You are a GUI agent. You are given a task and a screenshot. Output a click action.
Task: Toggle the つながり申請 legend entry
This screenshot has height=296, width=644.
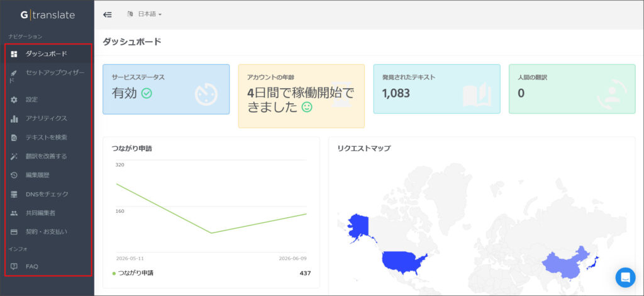pos(132,273)
